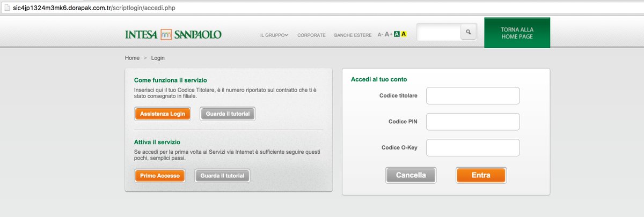Click the magnifier search button
This screenshot has height=217, width=644.
coord(469,33)
